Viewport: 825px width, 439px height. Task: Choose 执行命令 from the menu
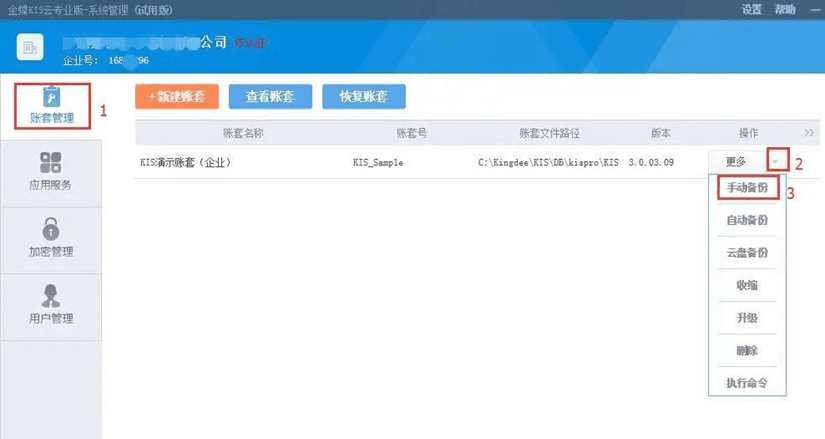pos(747,383)
